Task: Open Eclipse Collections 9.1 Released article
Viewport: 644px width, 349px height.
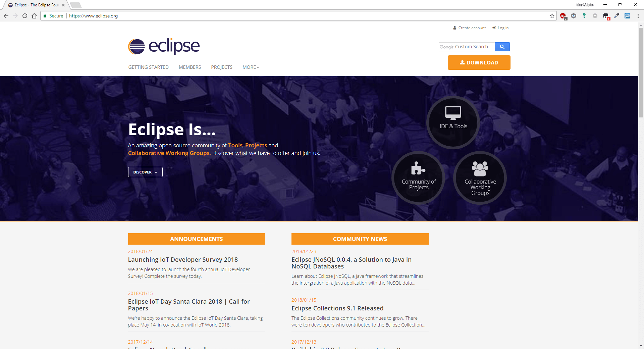Action: [x=337, y=308]
